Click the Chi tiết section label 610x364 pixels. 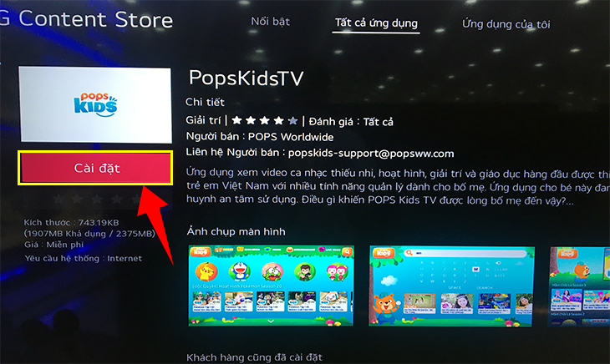[205, 102]
